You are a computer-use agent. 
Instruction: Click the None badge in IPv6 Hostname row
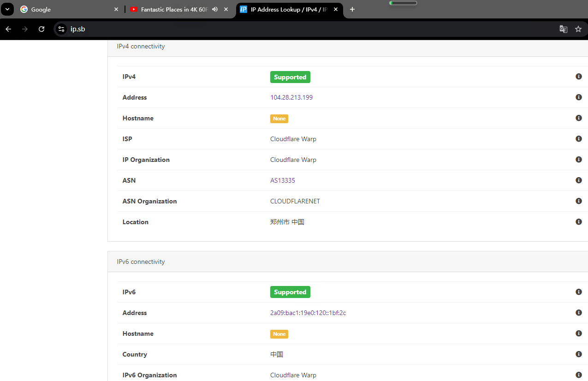coord(279,334)
